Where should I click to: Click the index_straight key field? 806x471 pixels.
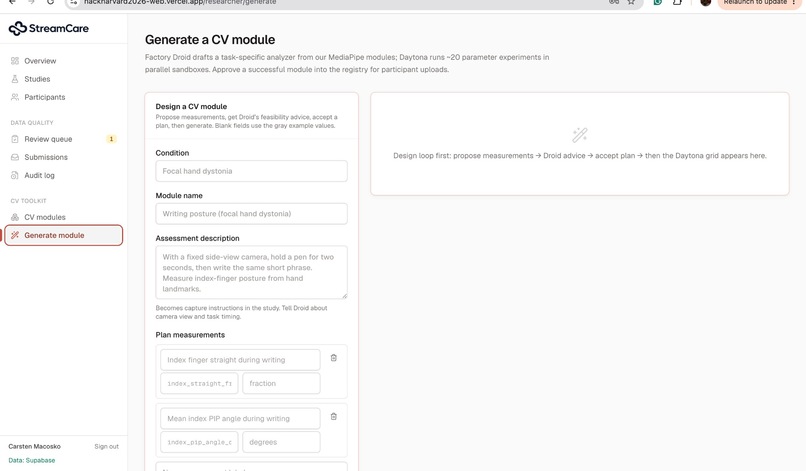(199, 383)
